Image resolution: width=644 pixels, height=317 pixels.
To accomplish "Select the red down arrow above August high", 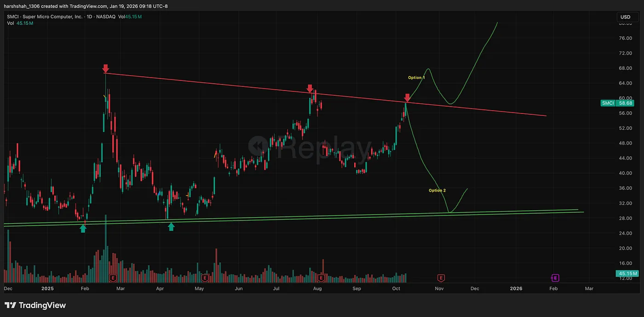I will click(310, 88).
